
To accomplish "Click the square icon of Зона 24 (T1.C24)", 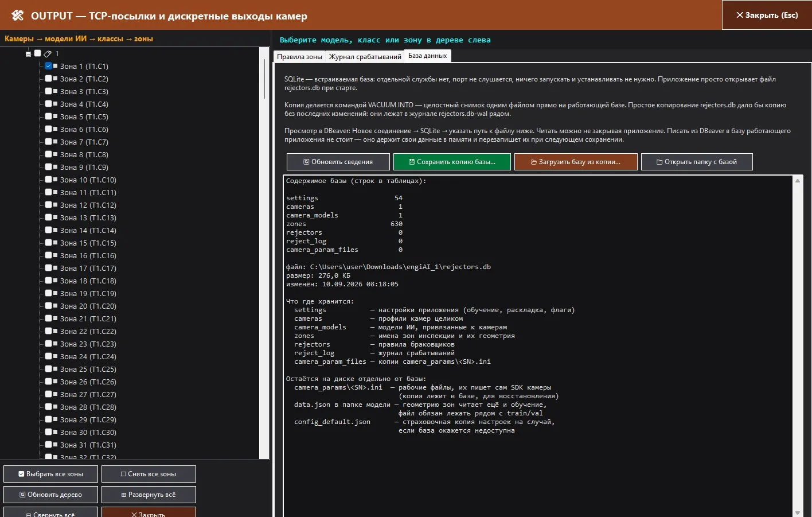I will (56, 356).
